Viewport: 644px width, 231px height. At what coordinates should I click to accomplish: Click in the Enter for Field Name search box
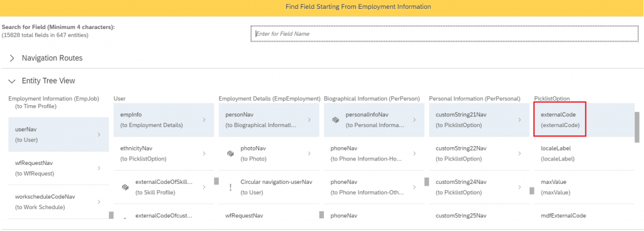[x=445, y=34]
